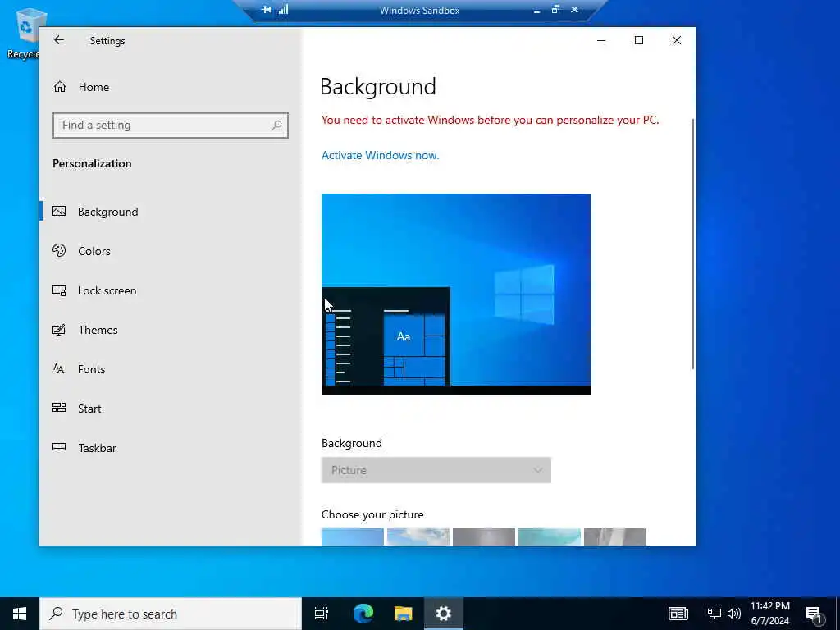The height and width of the screenshot is (630, 840).
Task: Choose the fifth gray picture thumbnail
Action: 615,536
